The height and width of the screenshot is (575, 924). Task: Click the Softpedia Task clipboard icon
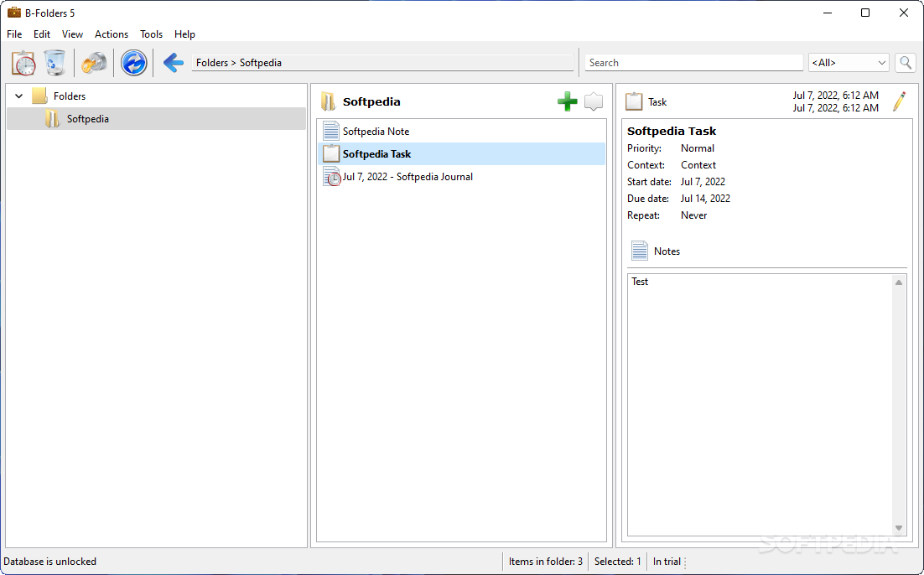click(331, 153)
